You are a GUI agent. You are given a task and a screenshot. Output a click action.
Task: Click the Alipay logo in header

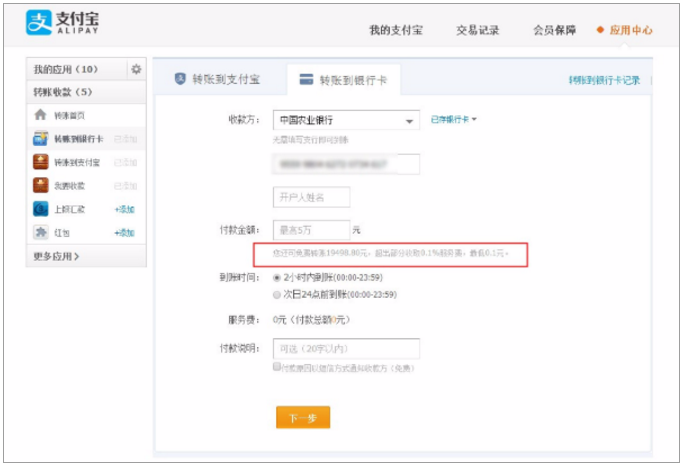(x=62, y=22)
